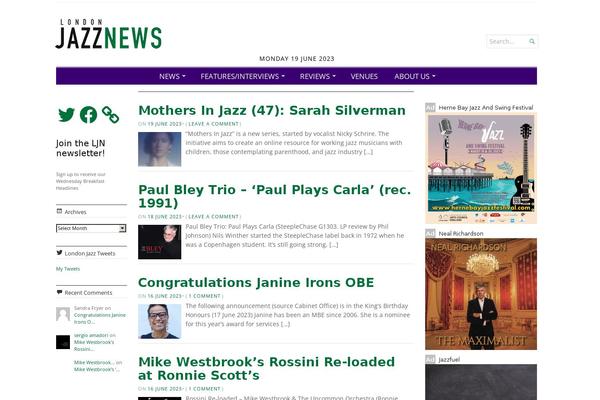This screenshot has height=400, width=600.
Task: Click the sergio amadori commenter name
Action: pyautogui.click(x=91, y=335)
